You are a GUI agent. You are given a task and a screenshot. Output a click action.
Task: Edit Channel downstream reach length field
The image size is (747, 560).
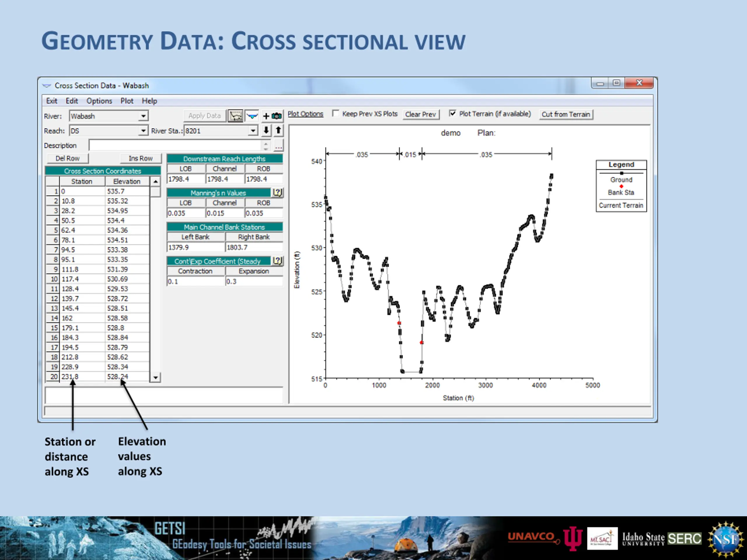pyautogui.click(x=225, y=179)
